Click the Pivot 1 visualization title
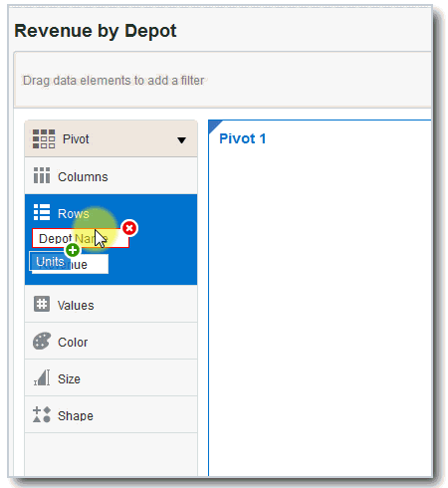This screenshot has height=488, width=448. point(243,138)
